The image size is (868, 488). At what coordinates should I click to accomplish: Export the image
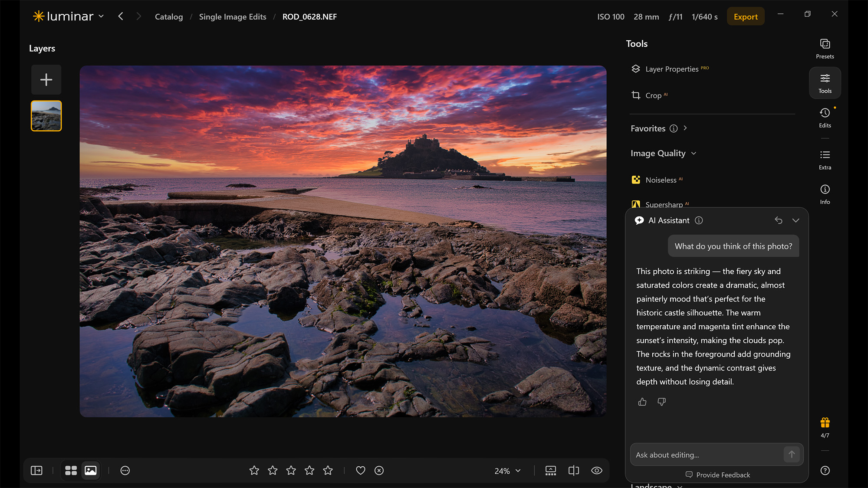(746, 16)
